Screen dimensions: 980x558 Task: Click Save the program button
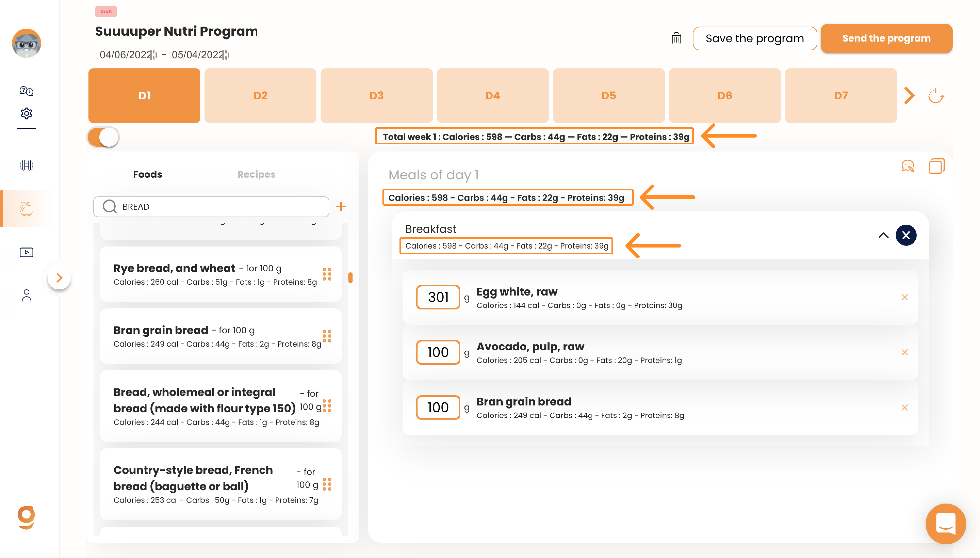[754, 38]
